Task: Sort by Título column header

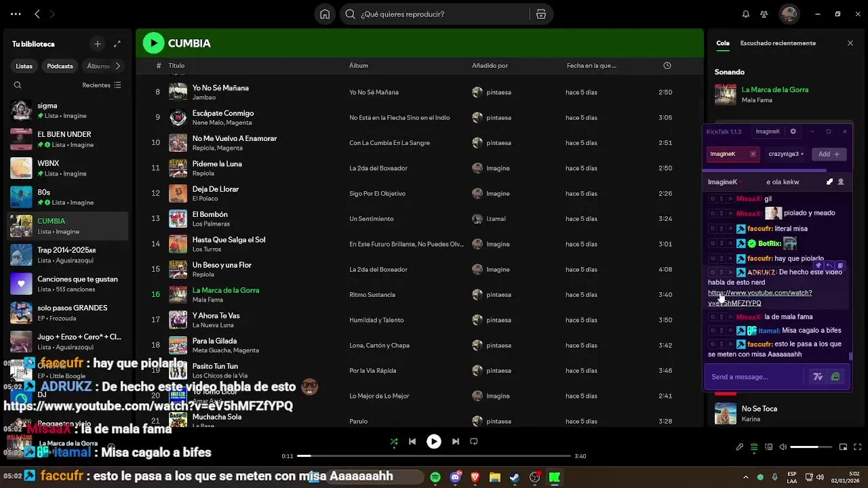Action: 176,66
